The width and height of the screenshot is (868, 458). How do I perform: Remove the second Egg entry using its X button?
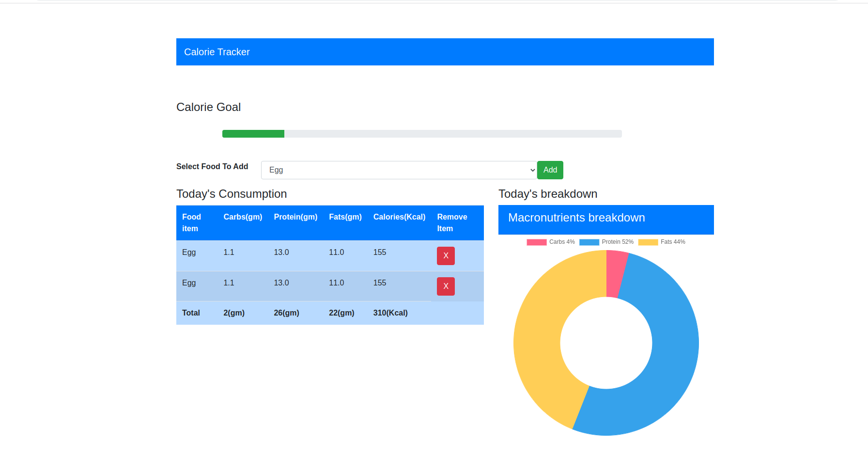point(446,286)
